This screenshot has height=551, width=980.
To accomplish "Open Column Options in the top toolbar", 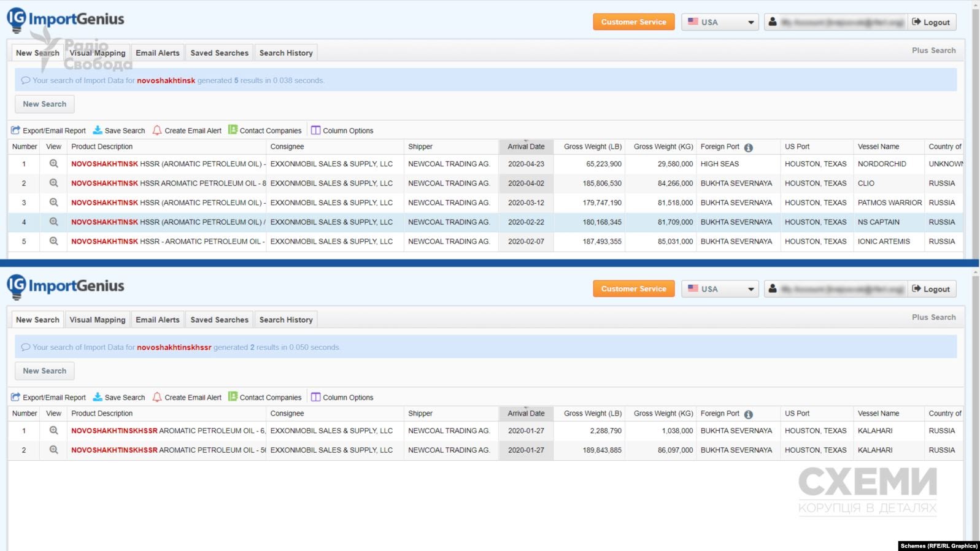I will tap(342, 131).
